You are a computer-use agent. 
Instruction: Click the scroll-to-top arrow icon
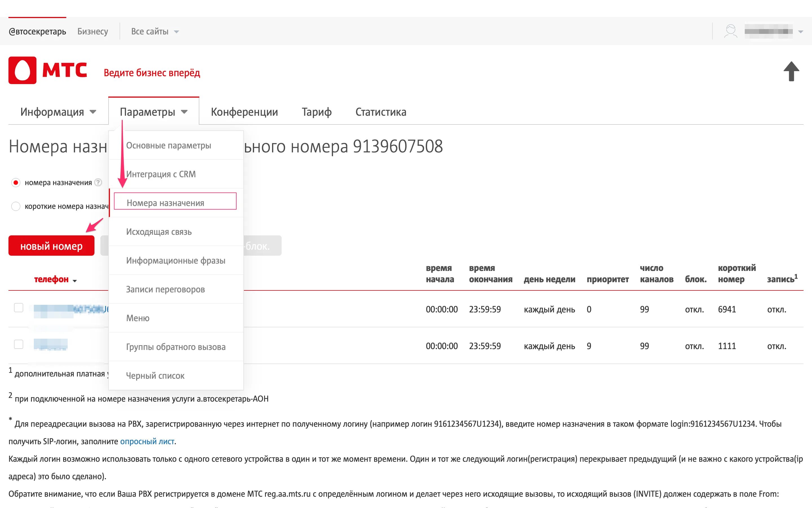tap(791, 71)
